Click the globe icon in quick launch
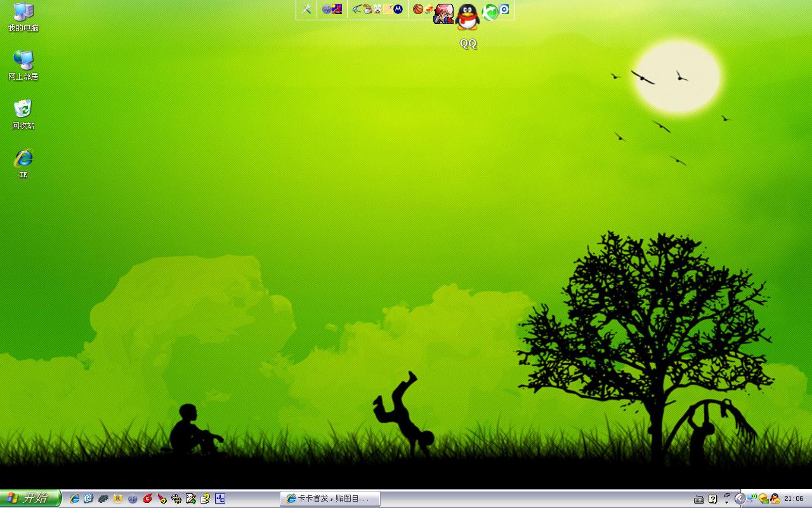This screenshot has width=812, height=508. [133, 498]
